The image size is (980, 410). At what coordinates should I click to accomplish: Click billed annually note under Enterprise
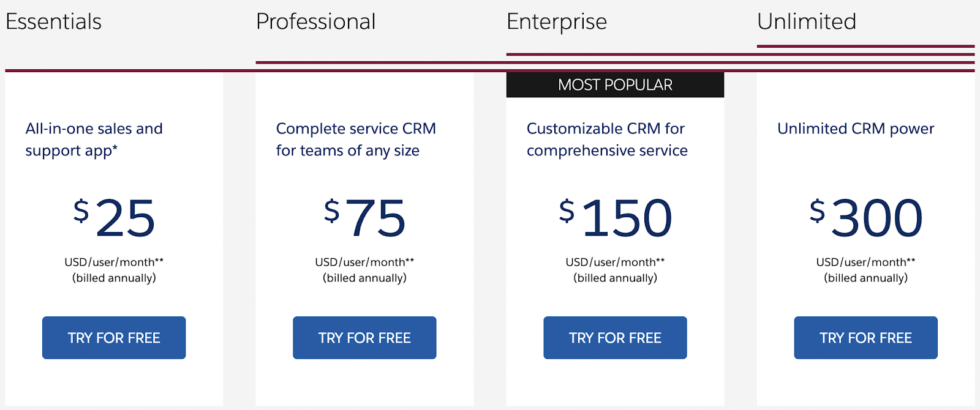coord(615,278)
